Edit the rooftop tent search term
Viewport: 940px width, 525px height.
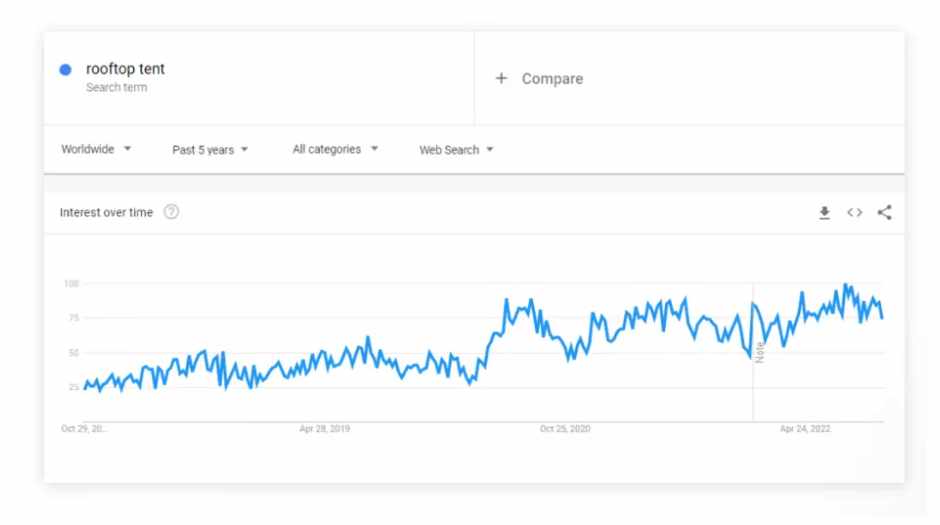(x=125, y=69)
